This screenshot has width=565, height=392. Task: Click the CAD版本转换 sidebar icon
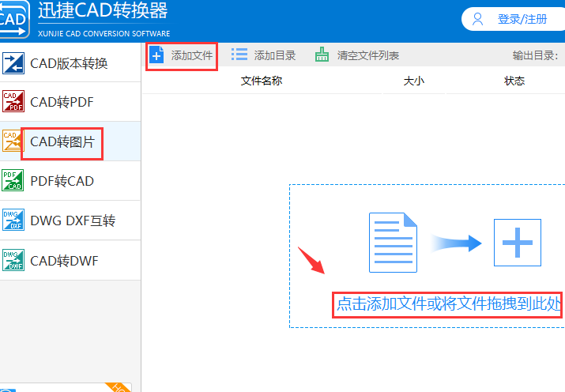[x=13, y=63]
